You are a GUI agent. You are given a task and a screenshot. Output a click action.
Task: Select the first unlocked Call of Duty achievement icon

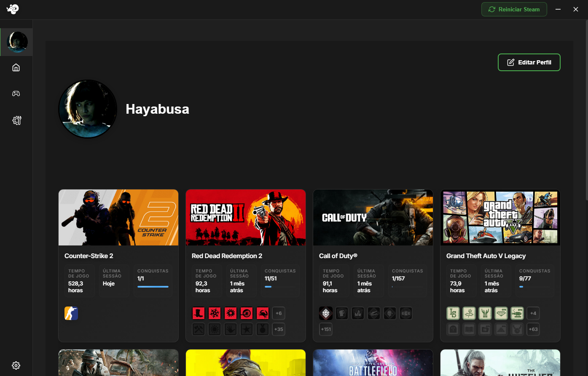click(325, 313)
